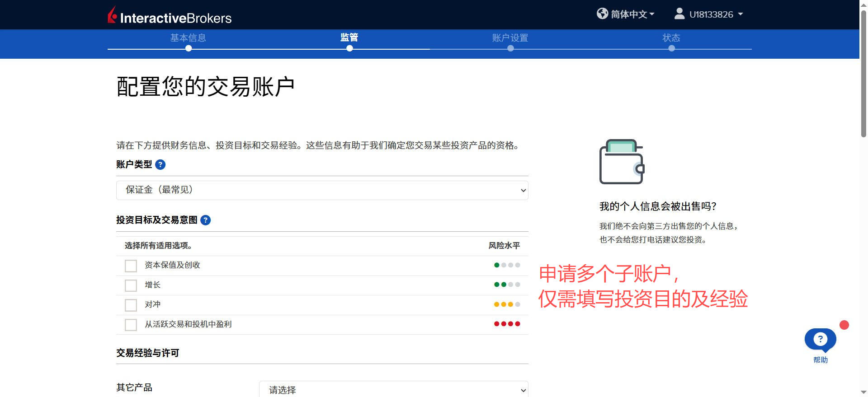Expand the 其它产品 请选择 dropdown
The width and height of the screenshot is (868, 397).
(393, 389)
